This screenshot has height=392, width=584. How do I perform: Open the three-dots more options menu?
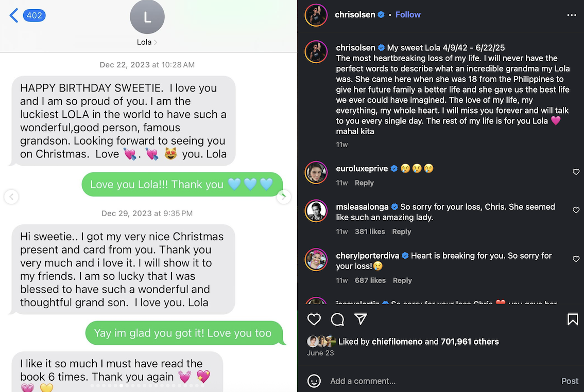point(572,15)
